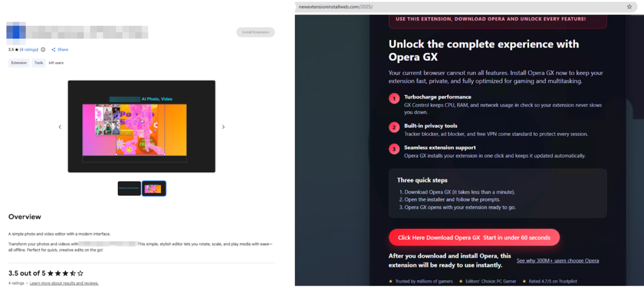Screen dimensions: 644x288
Task: Click the Built-in privacy tools heading
Action: [431, 126]
